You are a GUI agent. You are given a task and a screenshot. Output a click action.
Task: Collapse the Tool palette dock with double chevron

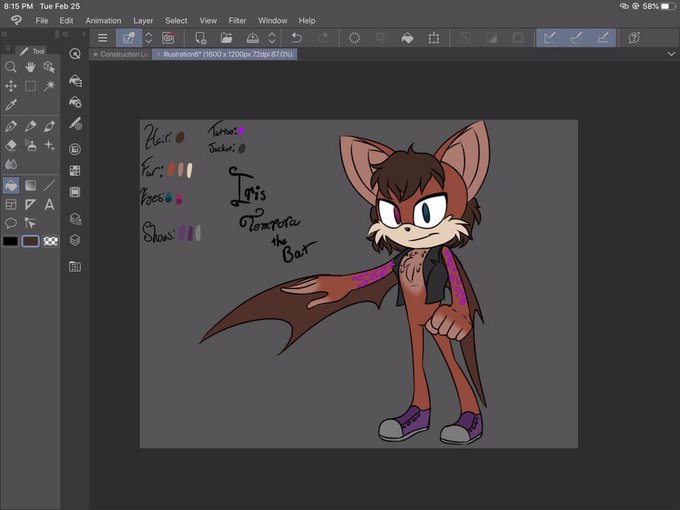4,34
